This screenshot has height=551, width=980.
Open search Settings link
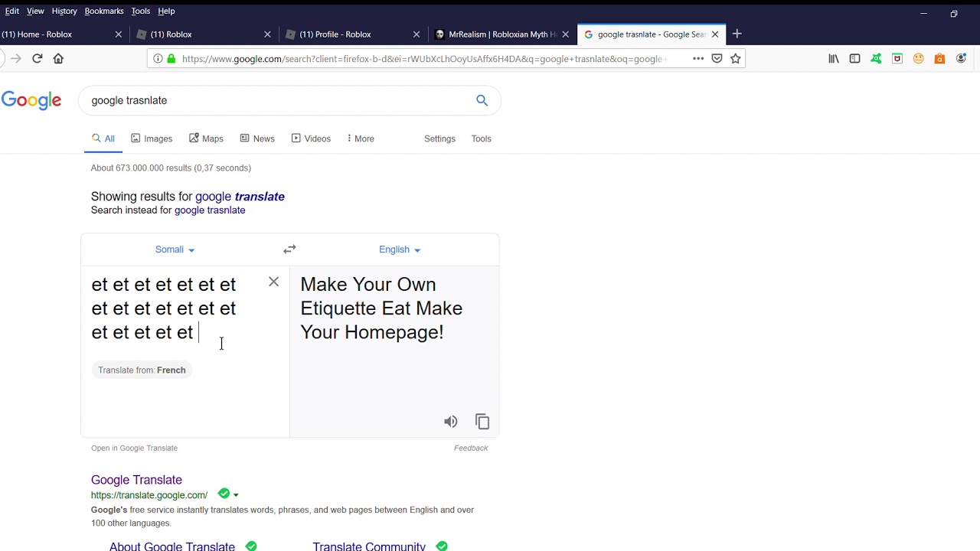pos(439,139)
